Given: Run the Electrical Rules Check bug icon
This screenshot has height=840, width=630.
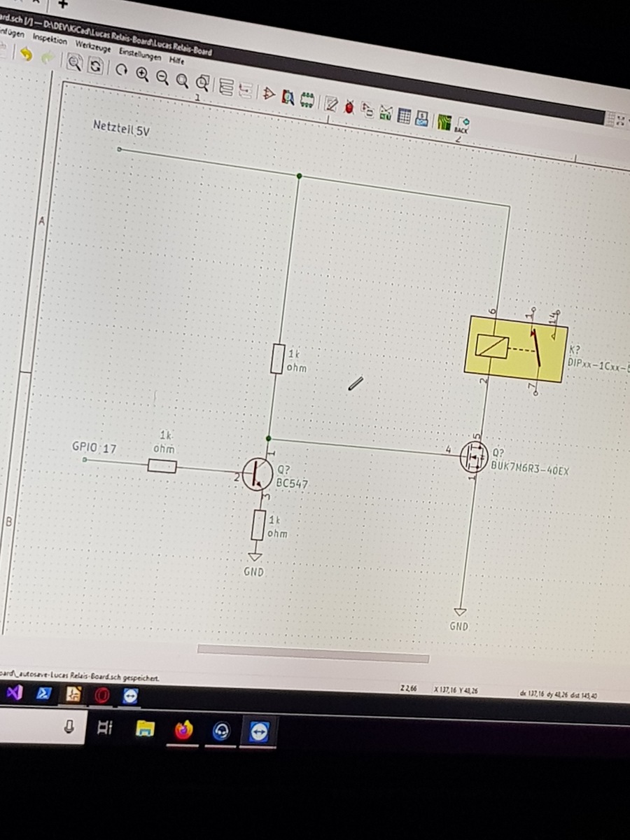Looking at the screenshot, I should (x=349, y=106).
